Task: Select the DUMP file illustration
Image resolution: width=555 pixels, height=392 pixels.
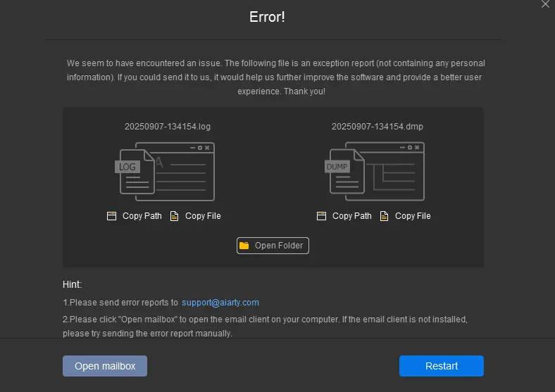Action: click(375, 172)
